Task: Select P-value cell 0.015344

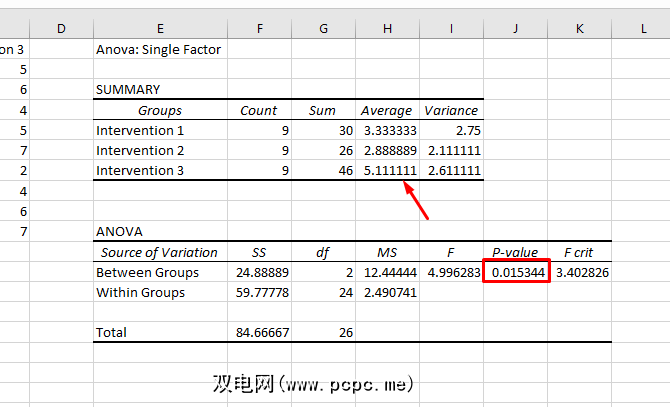Action: pos(515,272)
